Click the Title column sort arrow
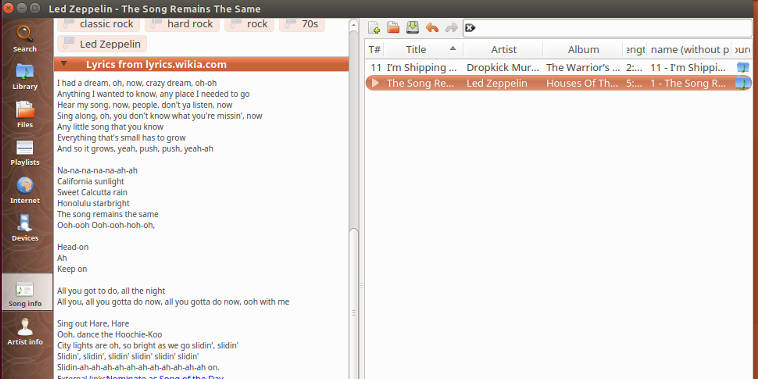The width and height of the screenshot is (758, 379). click(452, 48)
